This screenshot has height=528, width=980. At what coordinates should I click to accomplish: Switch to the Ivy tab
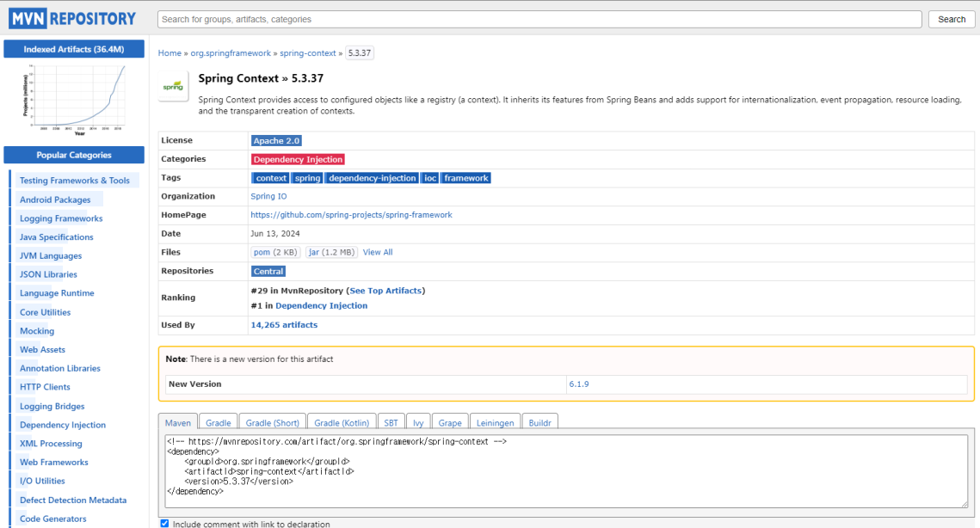418,422
